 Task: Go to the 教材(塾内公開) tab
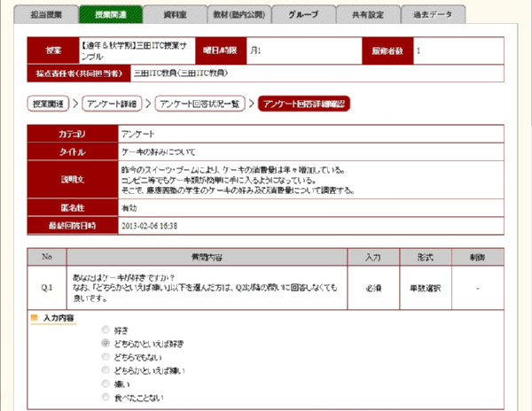tap(239, 15)
